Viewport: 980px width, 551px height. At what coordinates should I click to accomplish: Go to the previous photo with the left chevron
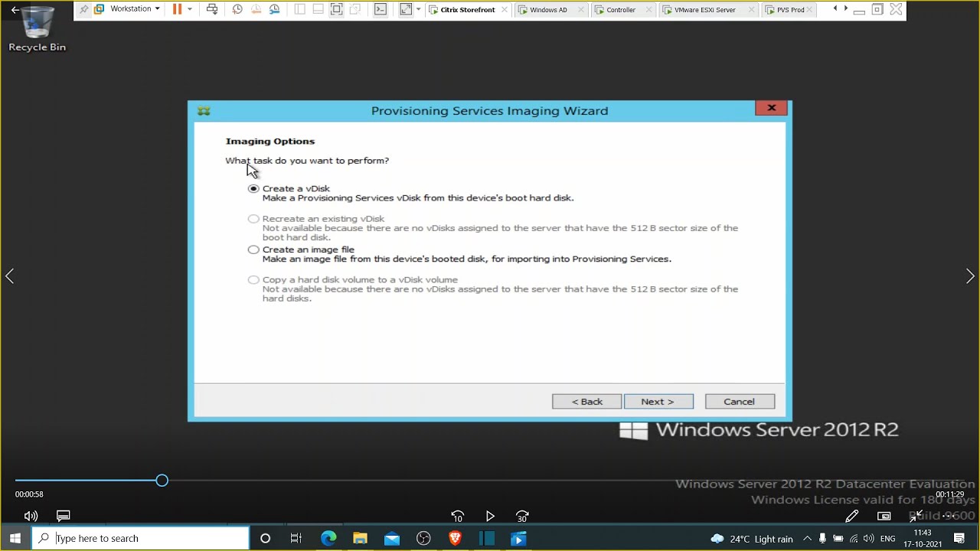click(x=10, y=276)
